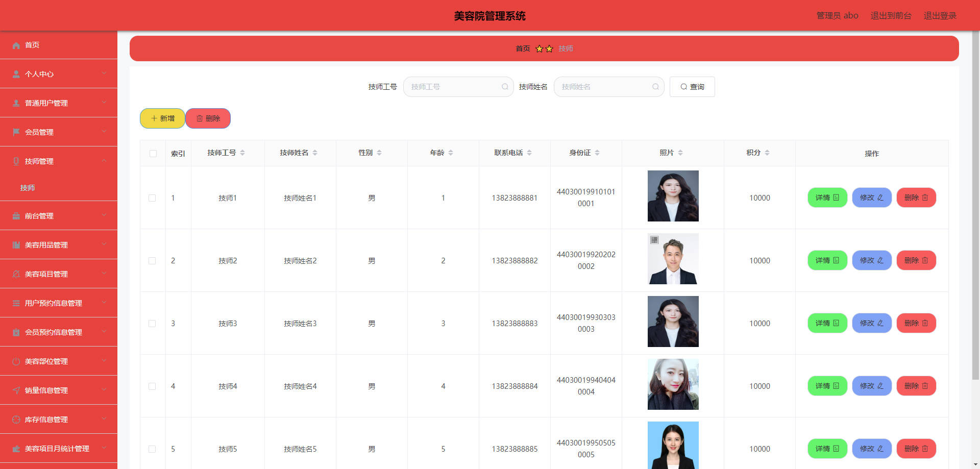Click the power icon beside 美容部位管理

[16, 362]
